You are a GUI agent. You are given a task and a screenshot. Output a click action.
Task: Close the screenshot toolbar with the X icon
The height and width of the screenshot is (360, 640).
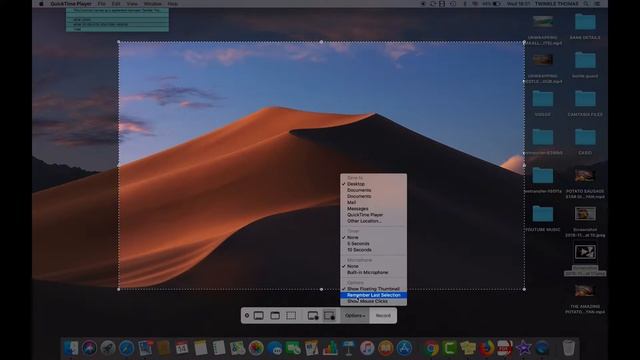(247, 316)
